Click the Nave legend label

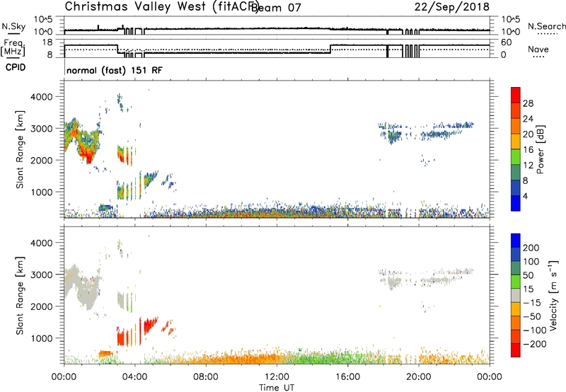tap(538, 50)
